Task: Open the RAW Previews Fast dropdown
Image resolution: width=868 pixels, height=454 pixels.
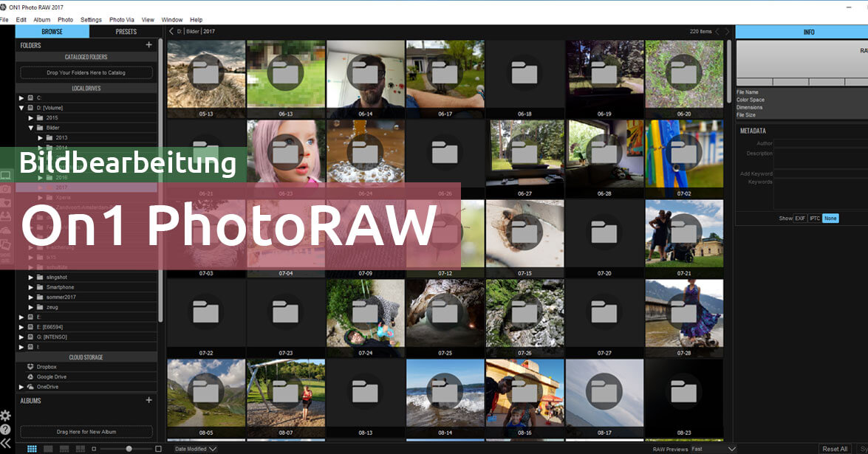Action: (713, 449)
